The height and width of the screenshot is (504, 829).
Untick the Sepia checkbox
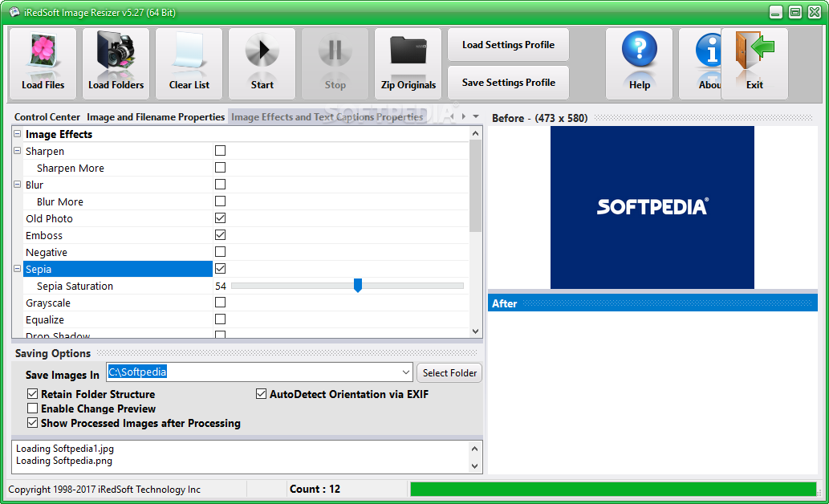[221, 269]
